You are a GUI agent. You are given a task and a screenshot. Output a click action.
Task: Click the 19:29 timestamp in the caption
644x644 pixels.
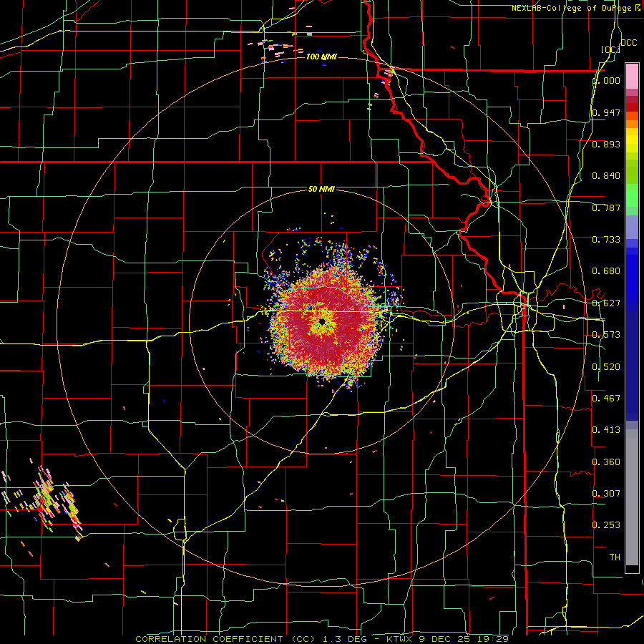493,639
